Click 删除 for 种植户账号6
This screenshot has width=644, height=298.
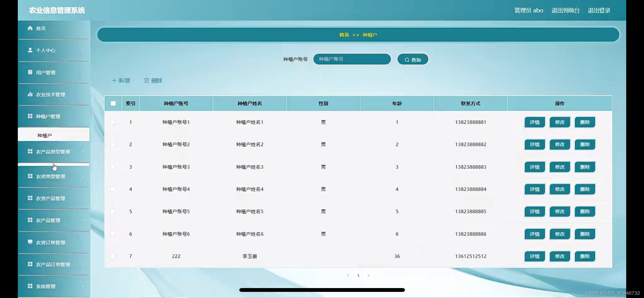[x=585, y=234]
